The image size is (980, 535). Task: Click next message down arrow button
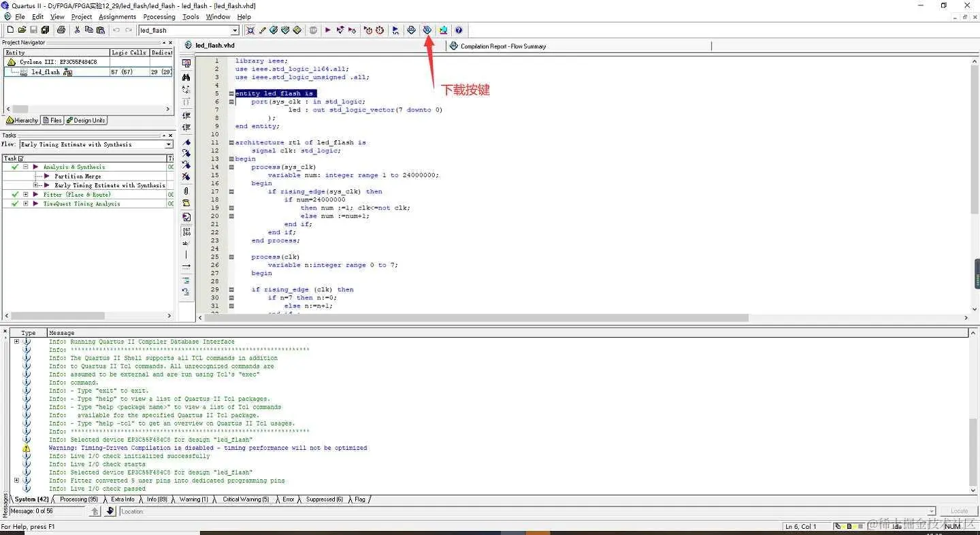[x=110, y=511]
